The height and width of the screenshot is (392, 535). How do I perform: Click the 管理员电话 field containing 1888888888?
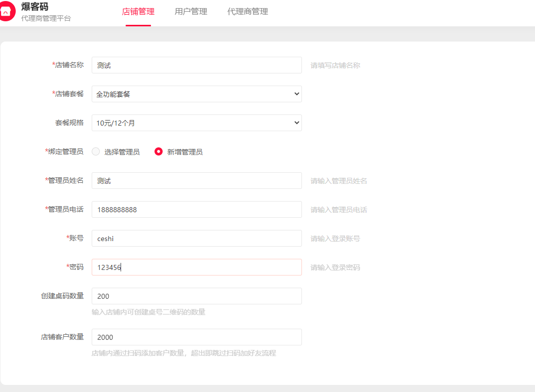(x=197, y=210)
